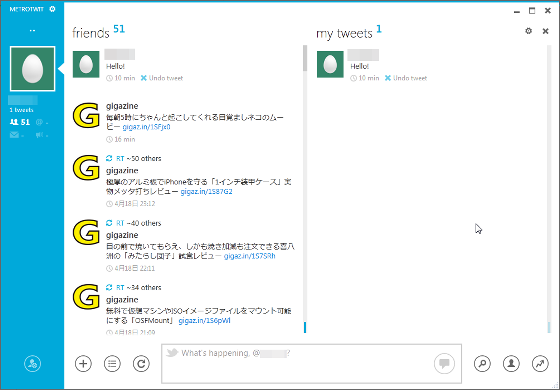Viewport: 560px width, 390px height.
Task: Open trends arrow button at bottom right
Action: 540,364
